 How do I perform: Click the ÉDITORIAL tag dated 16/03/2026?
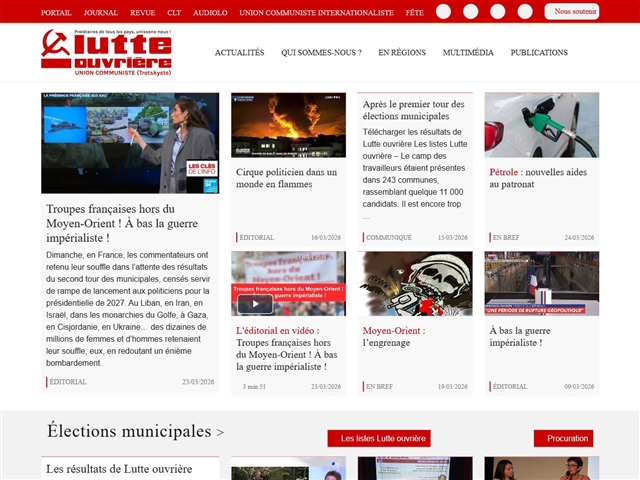[256, 237]
